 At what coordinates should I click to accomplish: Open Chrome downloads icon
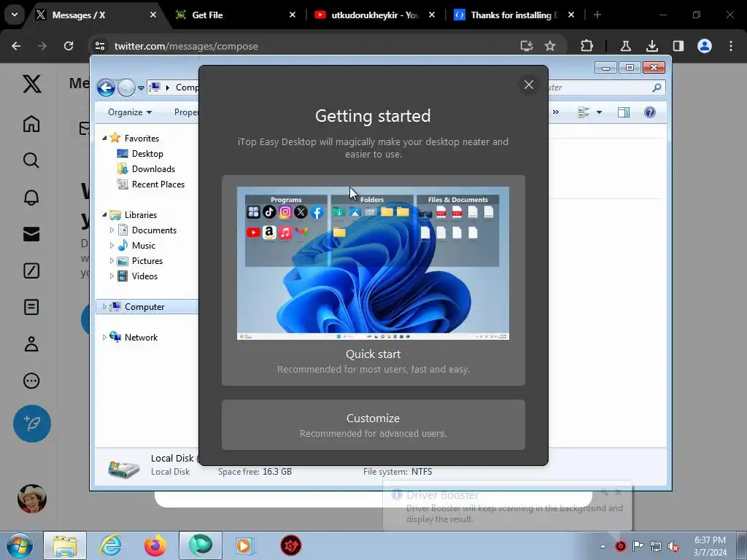pos(651,46)
